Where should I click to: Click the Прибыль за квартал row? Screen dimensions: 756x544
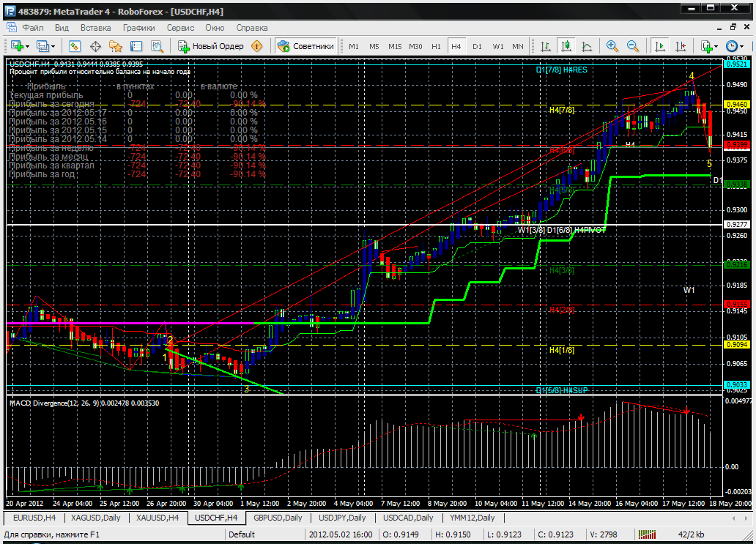click(x=138, y=165)
